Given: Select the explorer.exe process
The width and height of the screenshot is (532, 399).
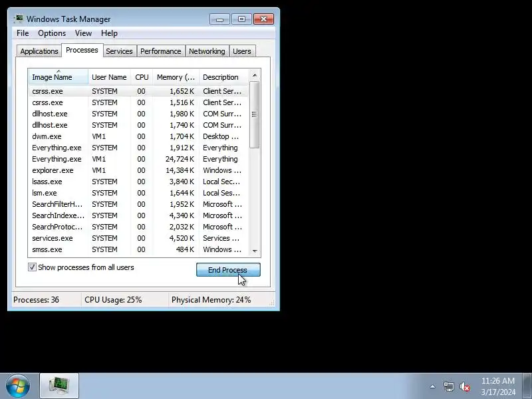Looking at the screenshot, I should 138,170.
